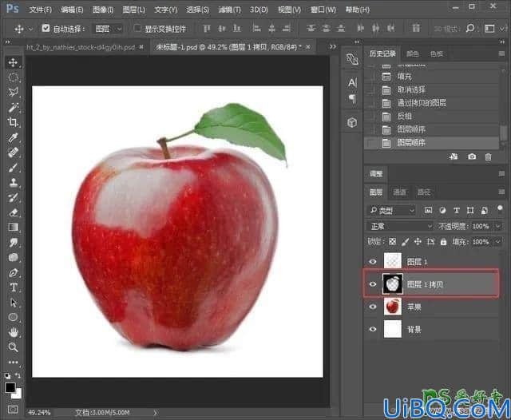Enable the 显示变换控件 checkbox
Viewport: 511px width, 420px height.
137,29
